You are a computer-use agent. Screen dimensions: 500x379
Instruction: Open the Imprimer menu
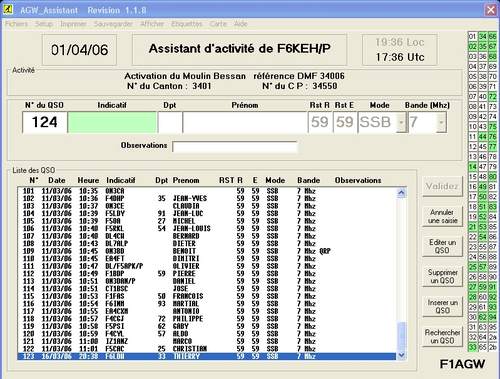point(73,24)
